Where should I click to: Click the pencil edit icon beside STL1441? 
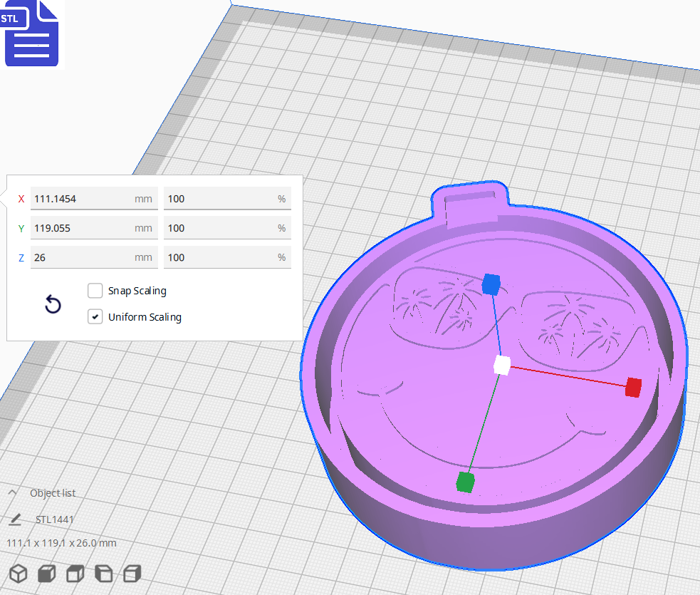[16, 519]
